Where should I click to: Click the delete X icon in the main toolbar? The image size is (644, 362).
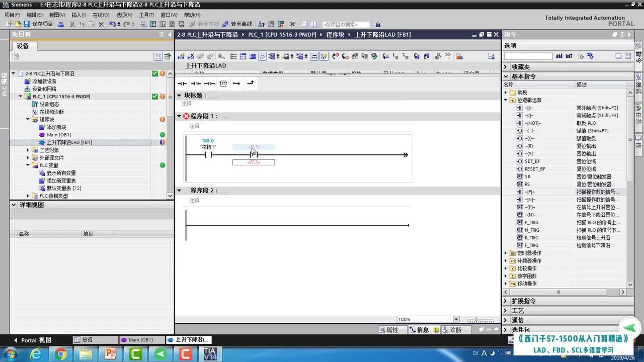point(101,24)
